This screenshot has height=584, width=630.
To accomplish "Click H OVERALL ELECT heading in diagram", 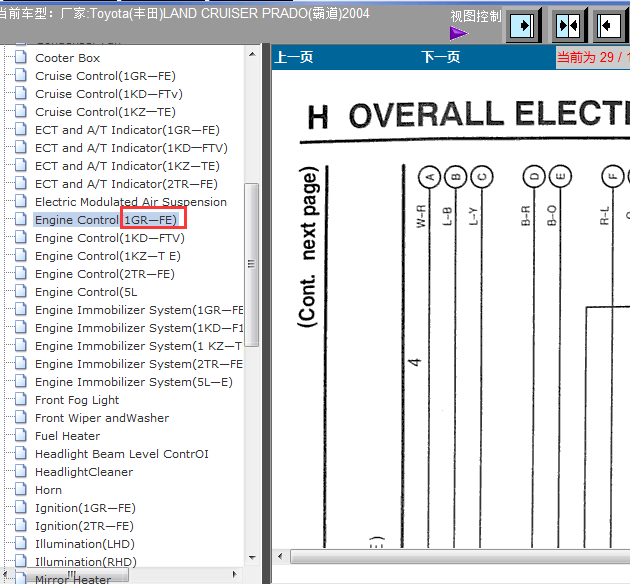I will 468,115.
